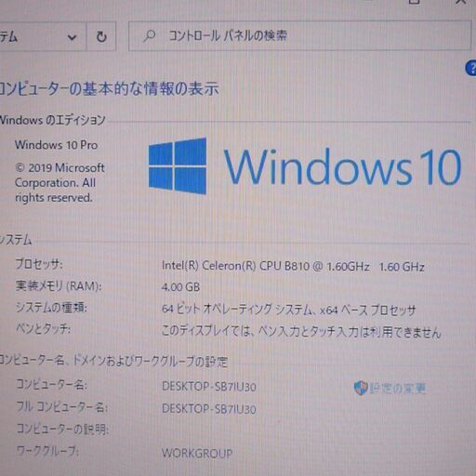Click the 4.00 GB RAM value
Image resolution: width=476 pixels, height=476 pixels.
click(x=180, y=286)
